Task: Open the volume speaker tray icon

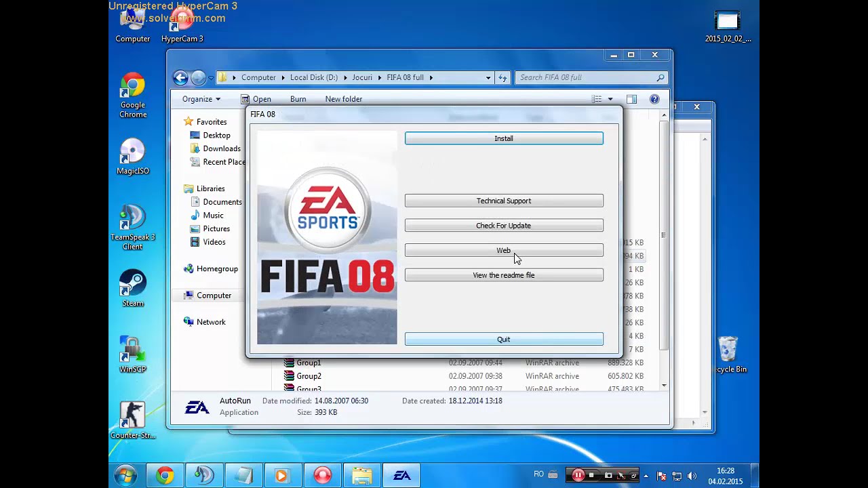Action: click(692, 476)
